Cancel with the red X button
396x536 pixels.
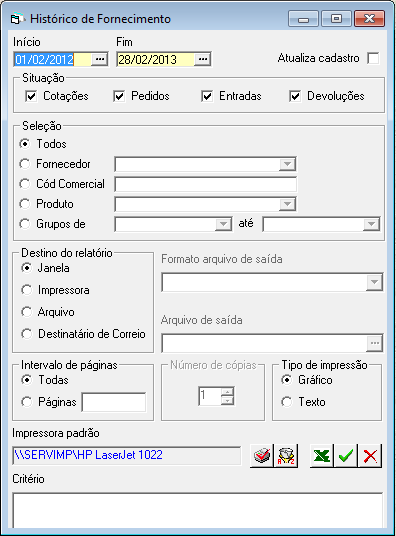(370, 456)
